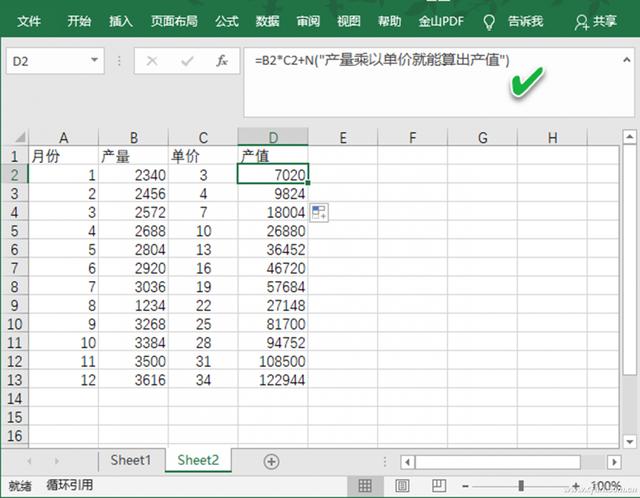The height and width of the screenshot is (498, 640).
Task: Open the 帮助 ribbon tab
Action: [389, 21]
